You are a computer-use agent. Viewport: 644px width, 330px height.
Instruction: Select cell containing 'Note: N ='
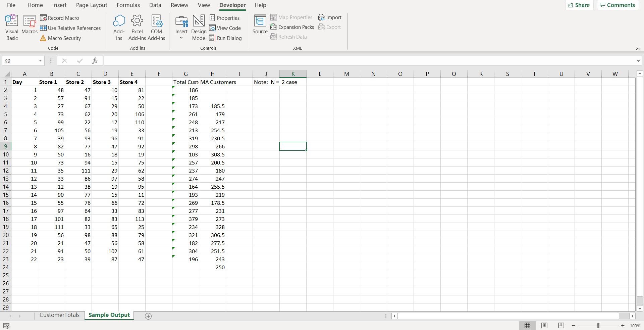coord(266,82)
